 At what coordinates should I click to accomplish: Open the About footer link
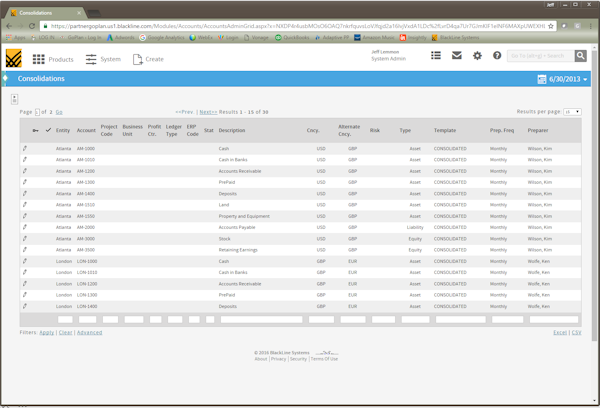point(261,359)
